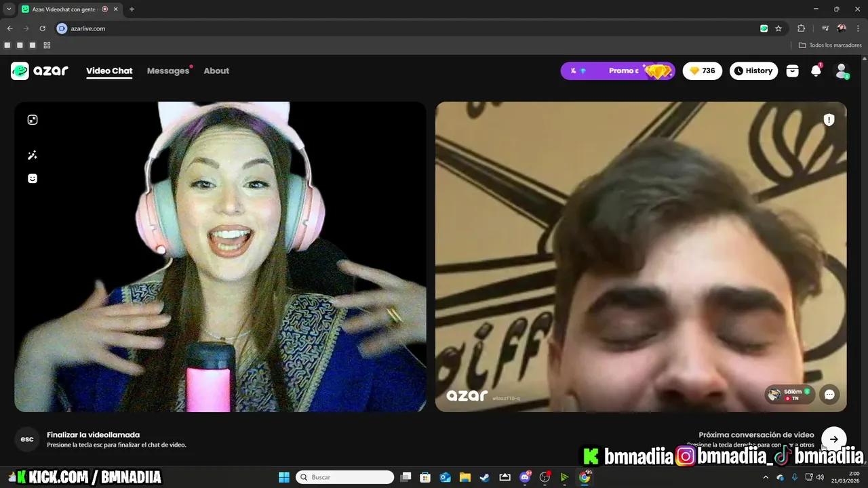This screenshot has height=488, width=868.
Task: Open the magic wand effects tool
Action: [33, 155]
